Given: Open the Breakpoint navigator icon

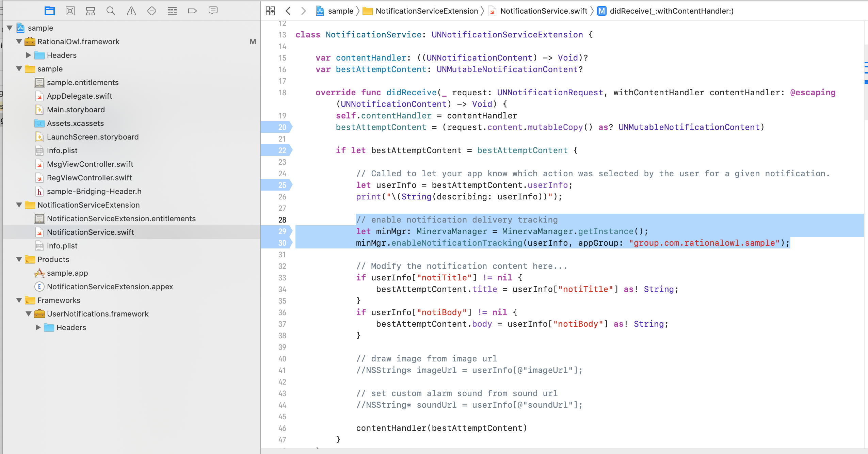Looking at the screenshot, I should click(192, 11).
